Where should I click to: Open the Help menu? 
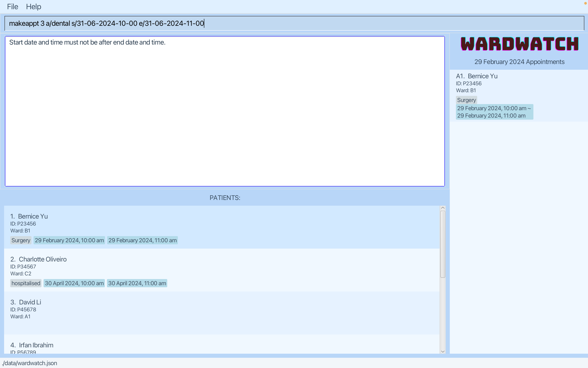tap(34, 7)
